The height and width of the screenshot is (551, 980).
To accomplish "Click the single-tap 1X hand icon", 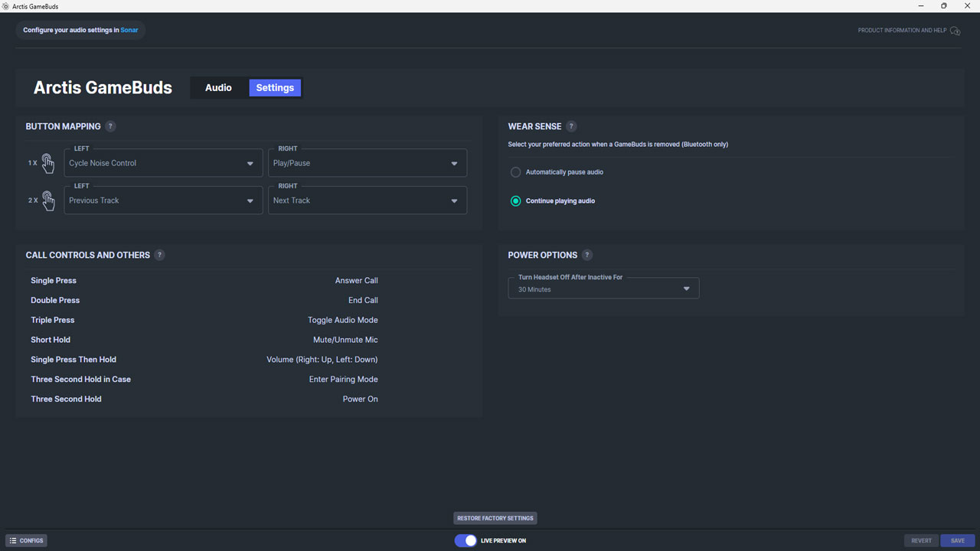I will pyautogui.click(x=48, y=163).
